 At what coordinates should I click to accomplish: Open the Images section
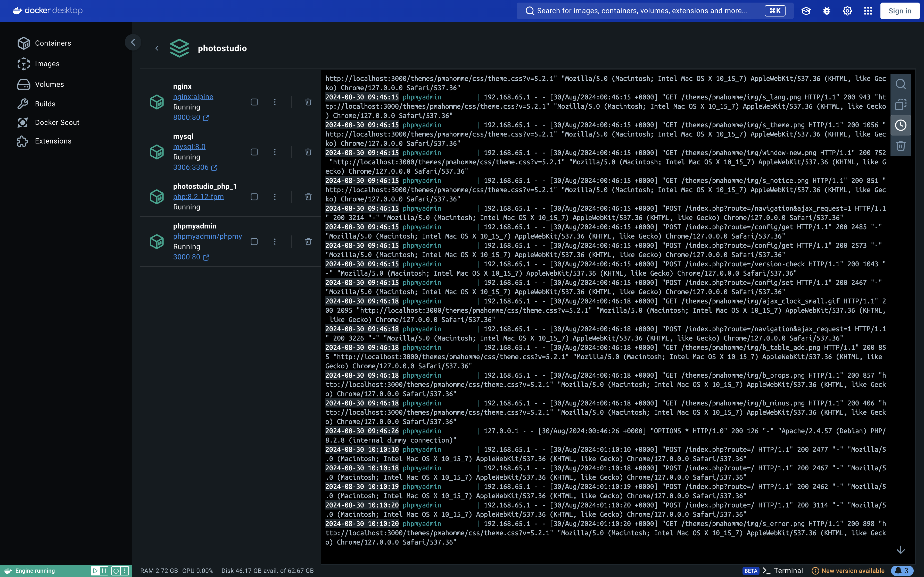(x=47, y=64)
